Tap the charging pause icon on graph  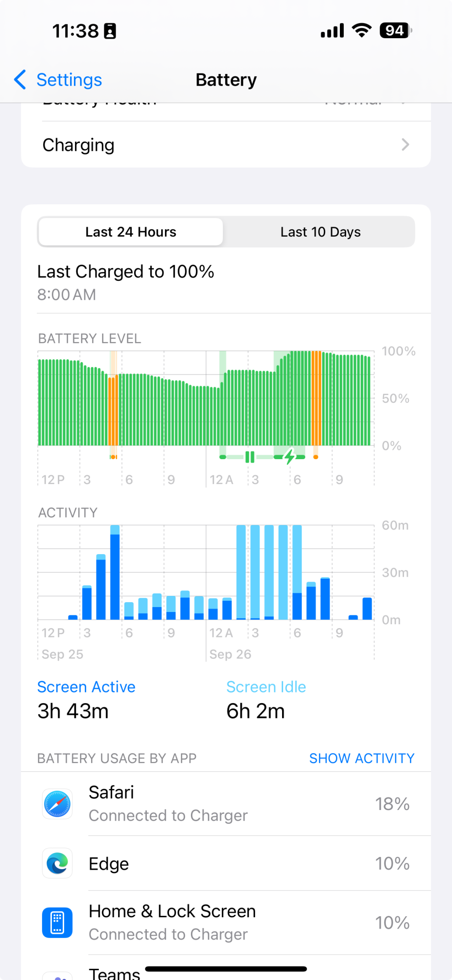click(x=250, y=457)
